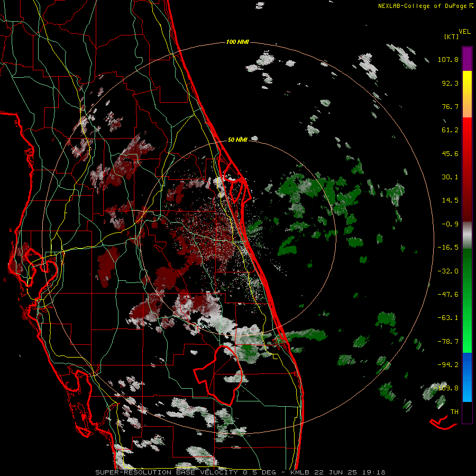476x476 pixels.
Task: Click SUPER-RESOLUTION BASE VELOCITY caption text
Action: click(167, 472)
